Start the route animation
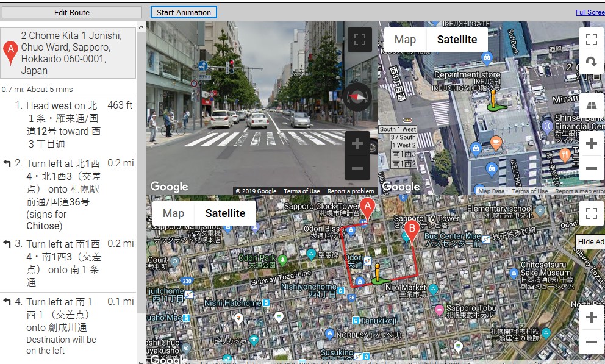Screen dimensions: 605x364 click(x=184, y=12)
